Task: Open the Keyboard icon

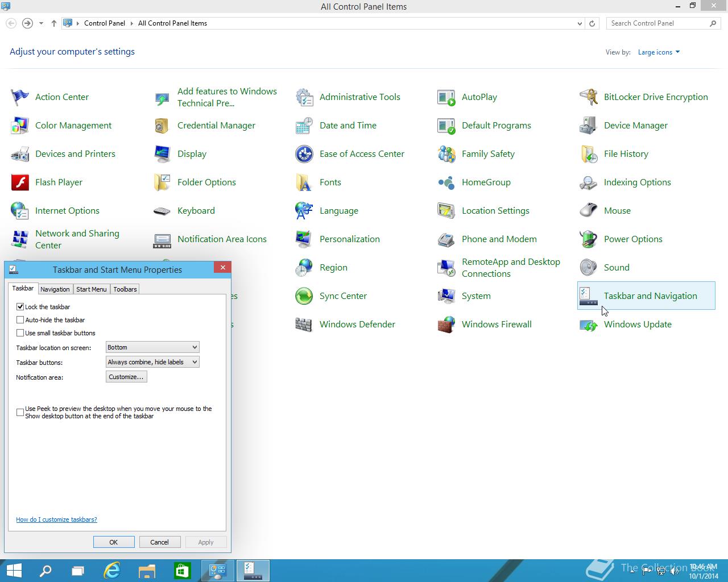Action: click(162, 211)
